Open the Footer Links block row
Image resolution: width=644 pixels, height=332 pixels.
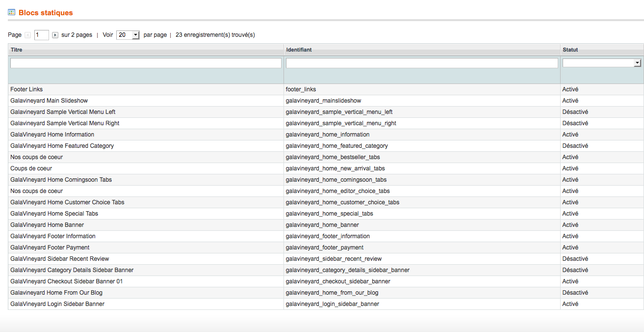point(26,89)
